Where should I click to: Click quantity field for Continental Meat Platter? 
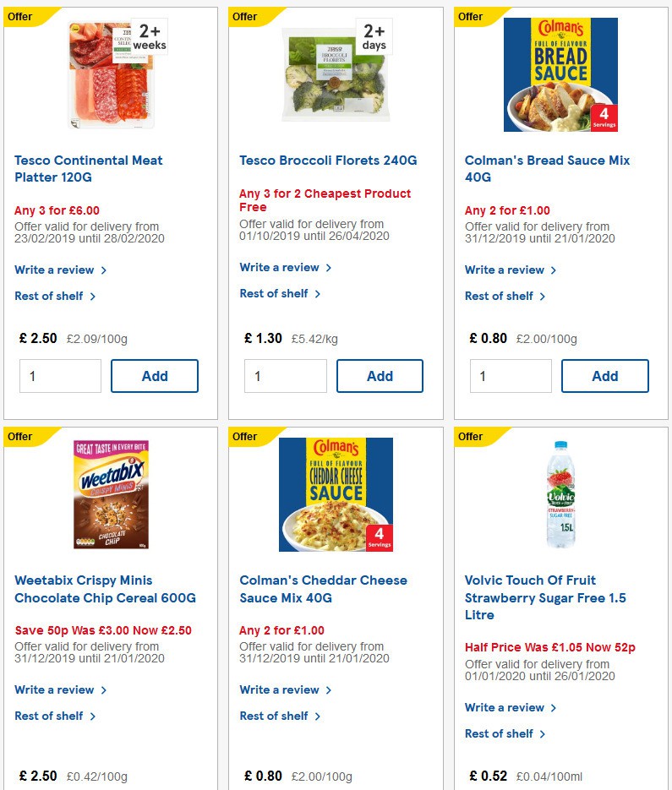point(60,375)
